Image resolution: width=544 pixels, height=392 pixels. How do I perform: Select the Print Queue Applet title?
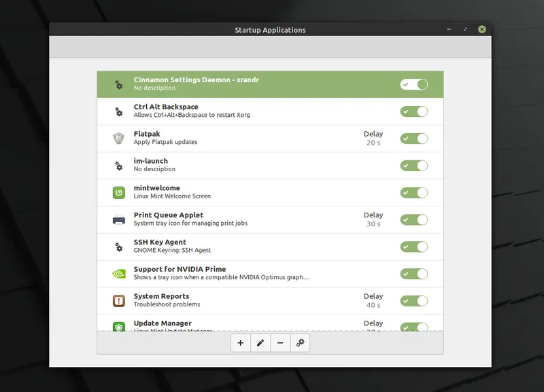[x=168, y=215]
